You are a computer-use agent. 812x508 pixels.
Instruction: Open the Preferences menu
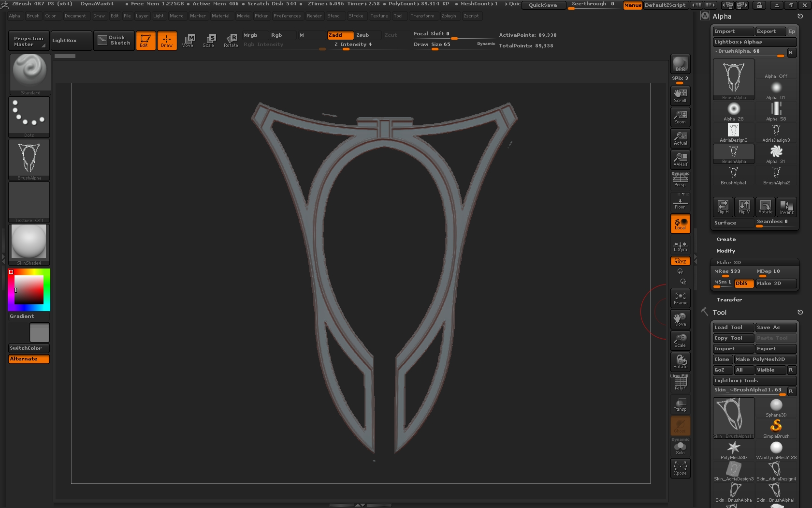[x=287, y=16]
